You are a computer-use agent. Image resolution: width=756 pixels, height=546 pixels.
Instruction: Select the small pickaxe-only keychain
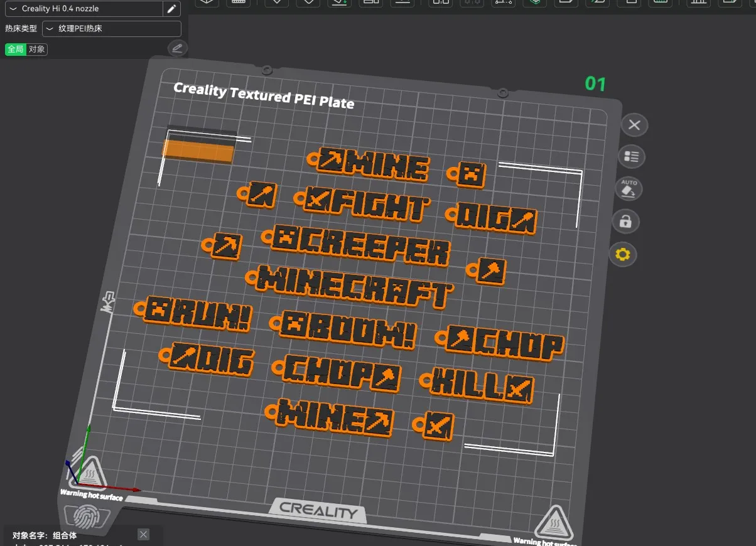[x=222, y=245]
